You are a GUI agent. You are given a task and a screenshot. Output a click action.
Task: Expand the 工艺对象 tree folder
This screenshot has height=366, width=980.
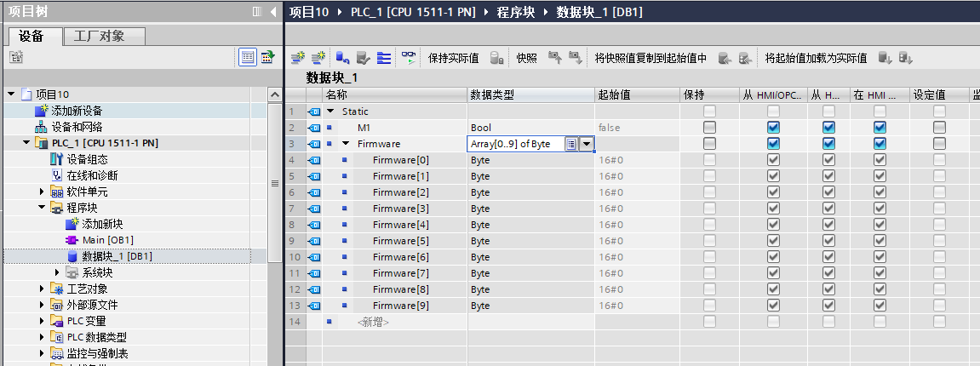coord(43,289)
